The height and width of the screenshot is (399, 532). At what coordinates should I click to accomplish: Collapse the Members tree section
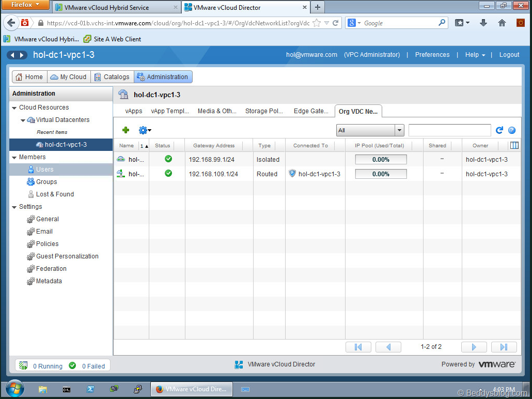pyautogui.click(x=14, y=158)
